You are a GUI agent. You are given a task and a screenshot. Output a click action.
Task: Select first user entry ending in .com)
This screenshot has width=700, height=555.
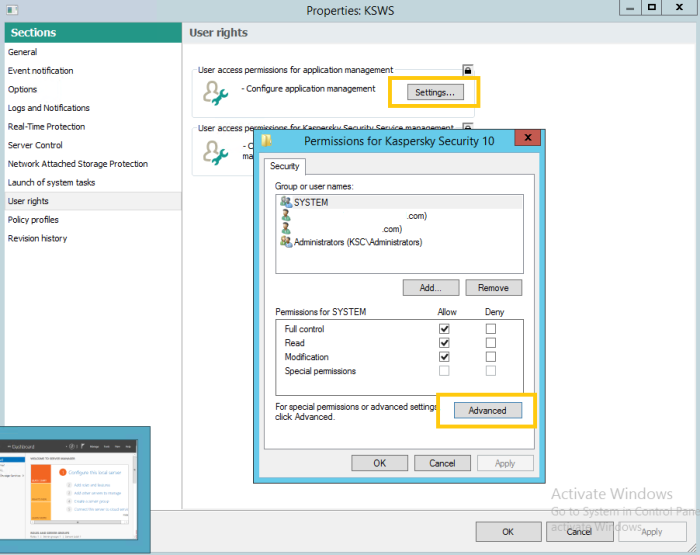(x=400, y=216)
